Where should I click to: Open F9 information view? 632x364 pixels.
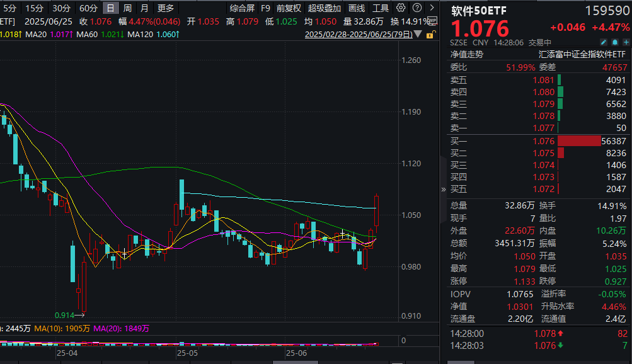coord(265,8)
